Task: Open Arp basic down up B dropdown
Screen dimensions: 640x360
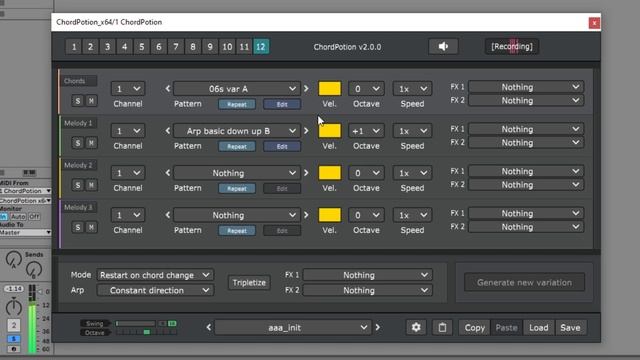Action: click(237, 131)
